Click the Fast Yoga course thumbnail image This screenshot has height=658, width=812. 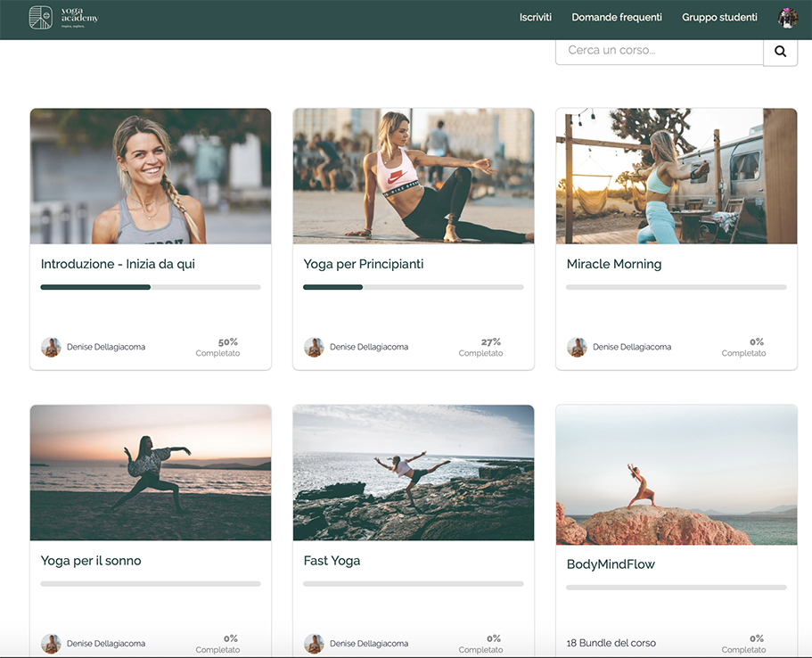pyautogui.click(x=413, y=473)
